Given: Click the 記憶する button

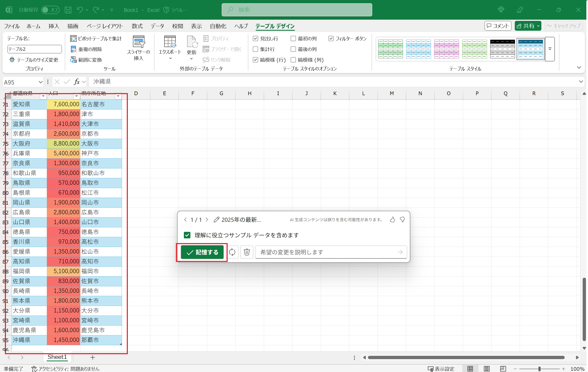Looking at the screenshot, I should [x=202, y=252].
